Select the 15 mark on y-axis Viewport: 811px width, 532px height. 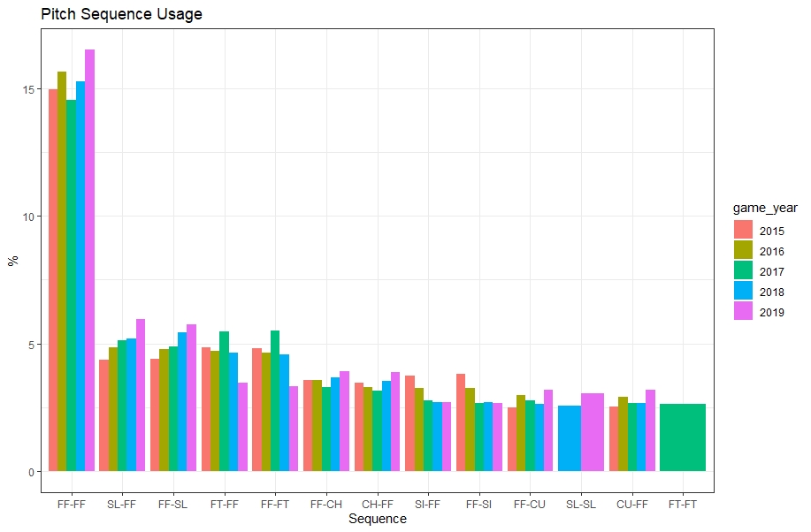point(27,90)
